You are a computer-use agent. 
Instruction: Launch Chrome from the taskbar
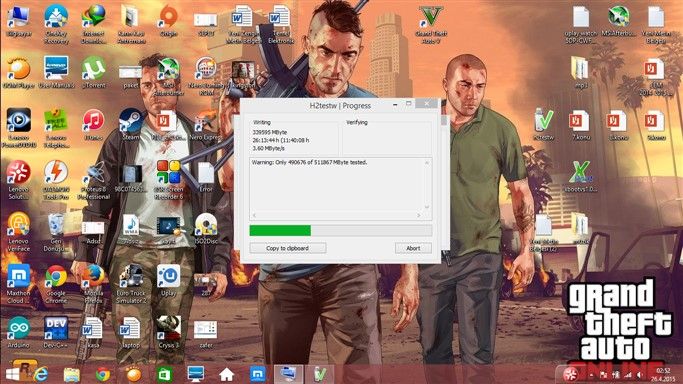click(x=103, y=374)
